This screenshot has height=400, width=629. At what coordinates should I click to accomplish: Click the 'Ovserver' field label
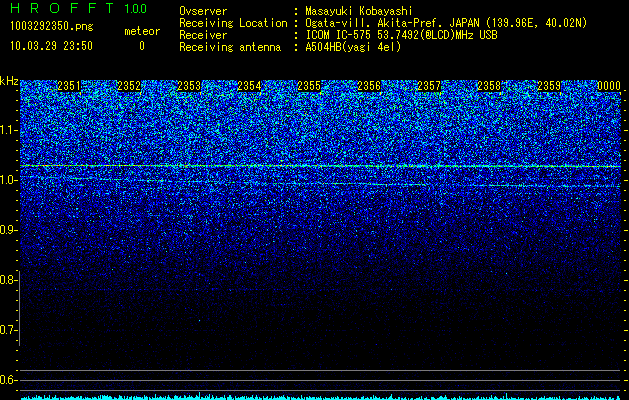click(203, 11)
